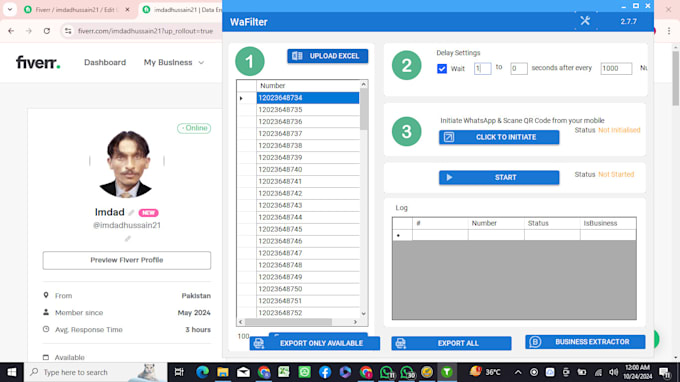The width and height of the screenshot is (680, 382).
Task: Select number 12023648748 row
Action: coord(307,265)
